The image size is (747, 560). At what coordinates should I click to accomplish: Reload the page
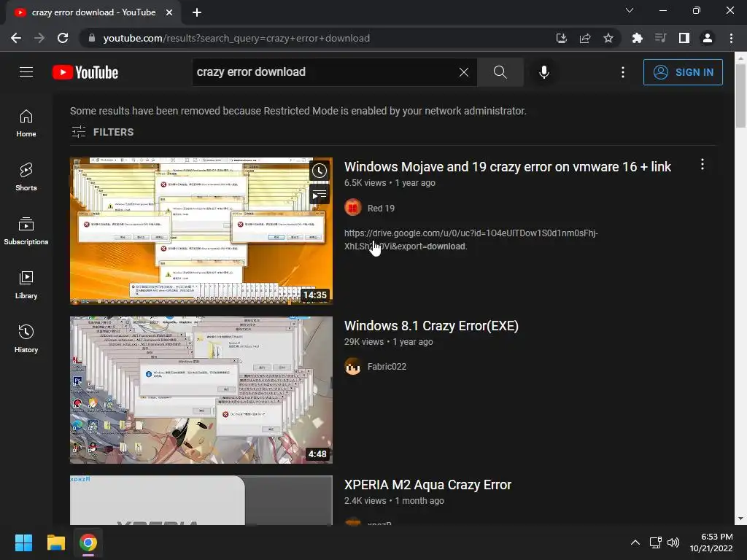pos(63,38)
